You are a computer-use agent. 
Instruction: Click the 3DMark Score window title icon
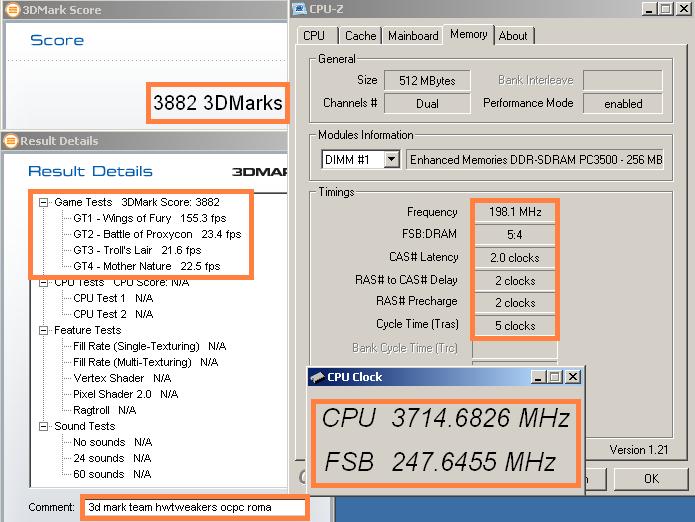click(x=12, y=9)
